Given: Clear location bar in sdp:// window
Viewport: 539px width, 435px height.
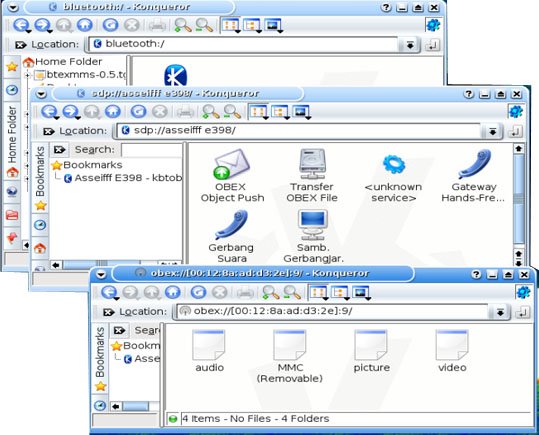Looking at the screenshot, I should [x=48, y=131].
